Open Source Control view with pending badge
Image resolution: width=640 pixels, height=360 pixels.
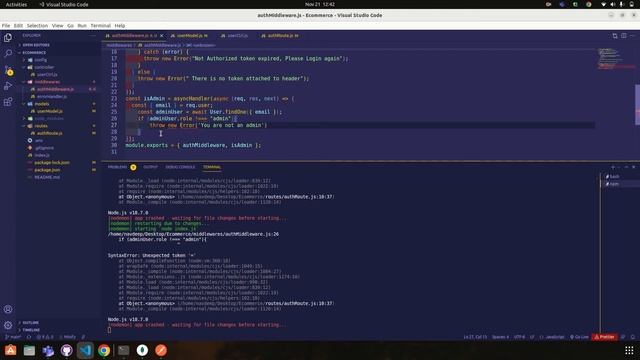pos(8,70)
